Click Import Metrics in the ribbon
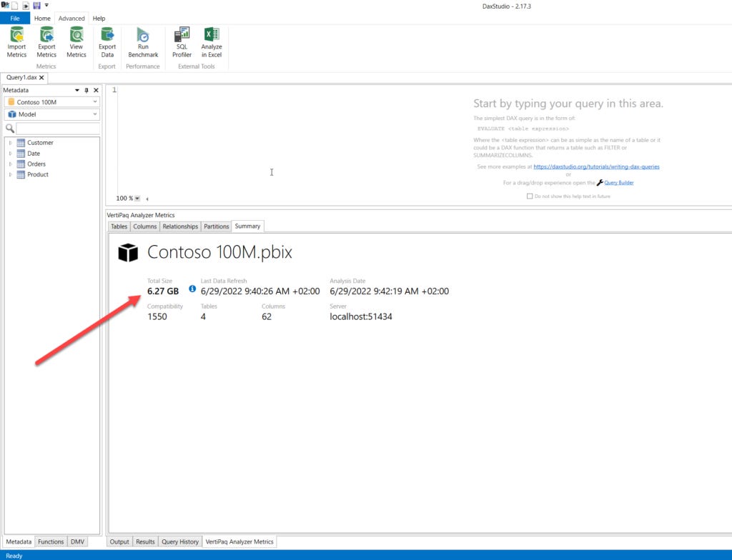Image resolution: width=732 pixels, height=560 pixels. coord(17,42)
